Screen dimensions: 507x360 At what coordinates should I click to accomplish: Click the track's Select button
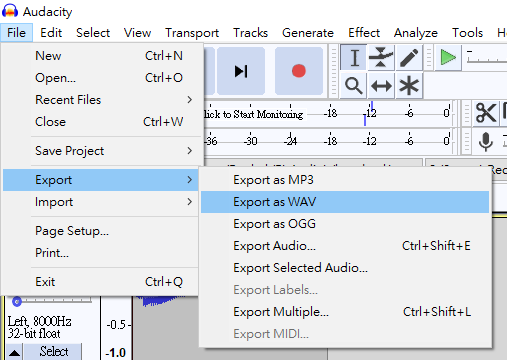53,352
